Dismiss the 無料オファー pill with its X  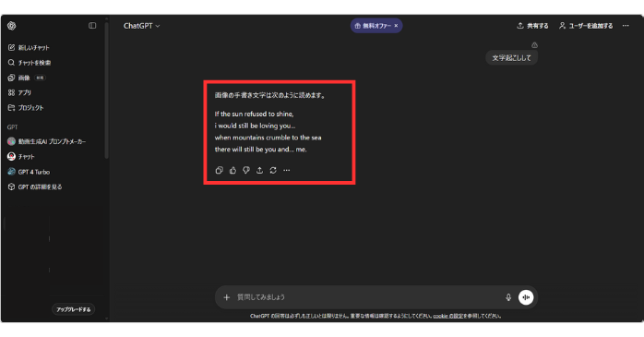click(396, 26)
